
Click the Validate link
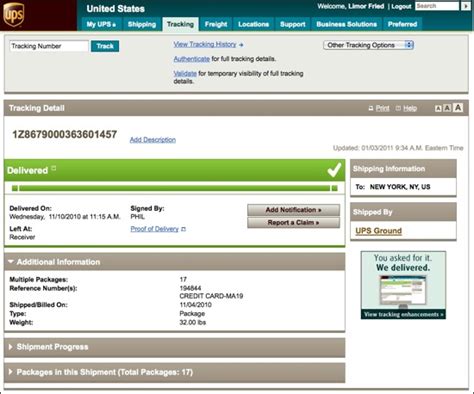[185, 73]
